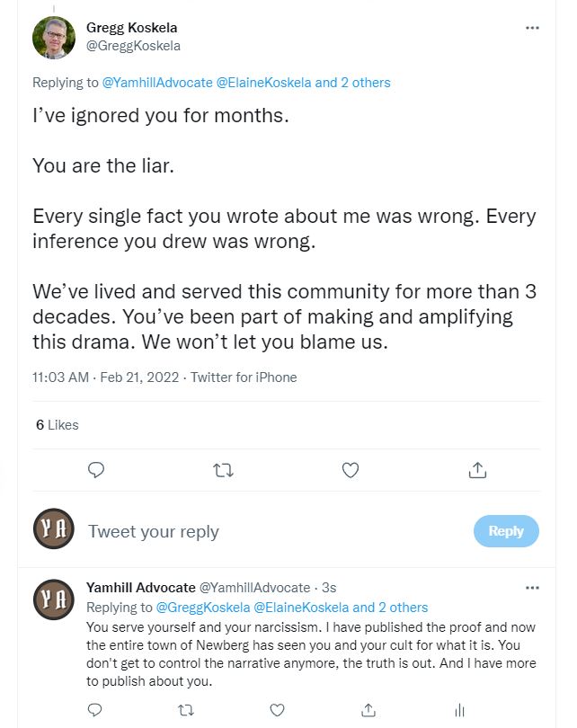Retweet the Yamhill Advocate reply

pos(186,710)
